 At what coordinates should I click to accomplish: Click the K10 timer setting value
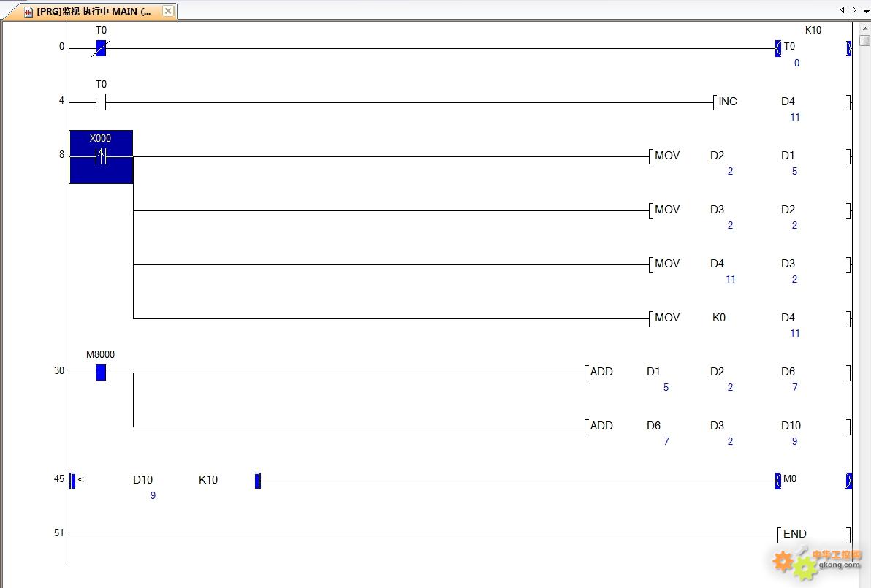[813, 30]
